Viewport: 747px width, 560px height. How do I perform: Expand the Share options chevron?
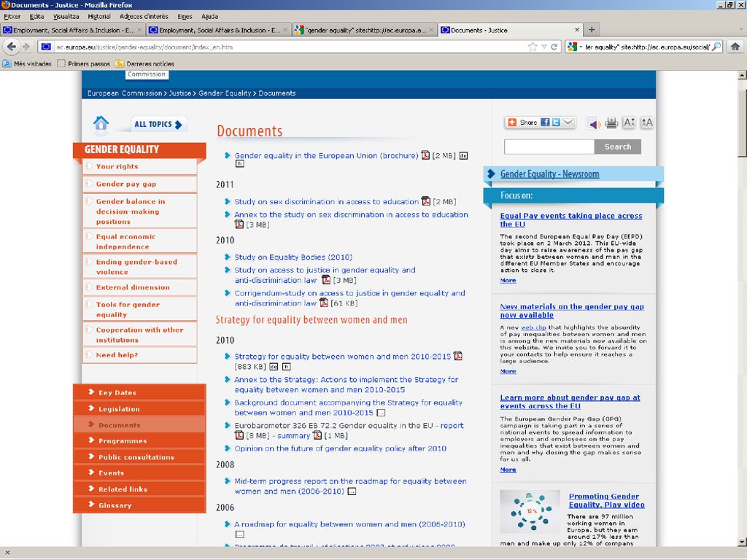[x=568, y=122]
